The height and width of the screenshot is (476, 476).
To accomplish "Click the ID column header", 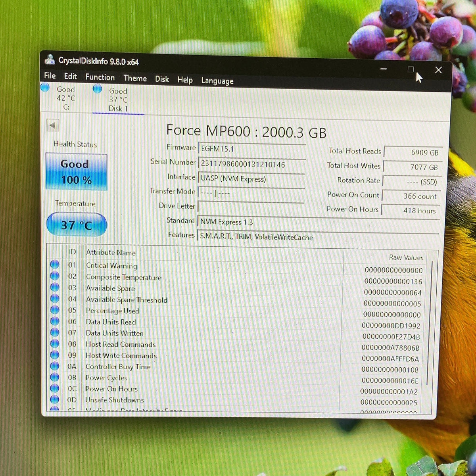I will [72, 252].
